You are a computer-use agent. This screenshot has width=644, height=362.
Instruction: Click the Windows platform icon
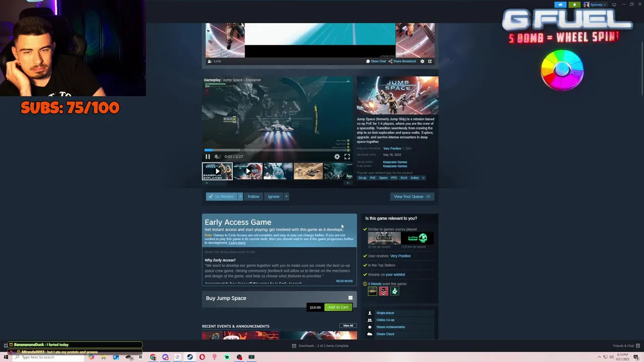pos(350,298)
